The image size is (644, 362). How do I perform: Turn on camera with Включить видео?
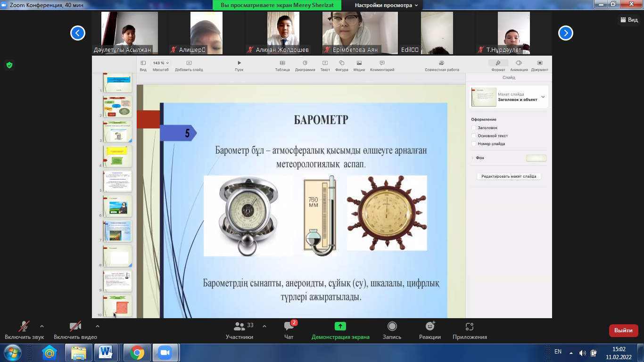[75, 327]
